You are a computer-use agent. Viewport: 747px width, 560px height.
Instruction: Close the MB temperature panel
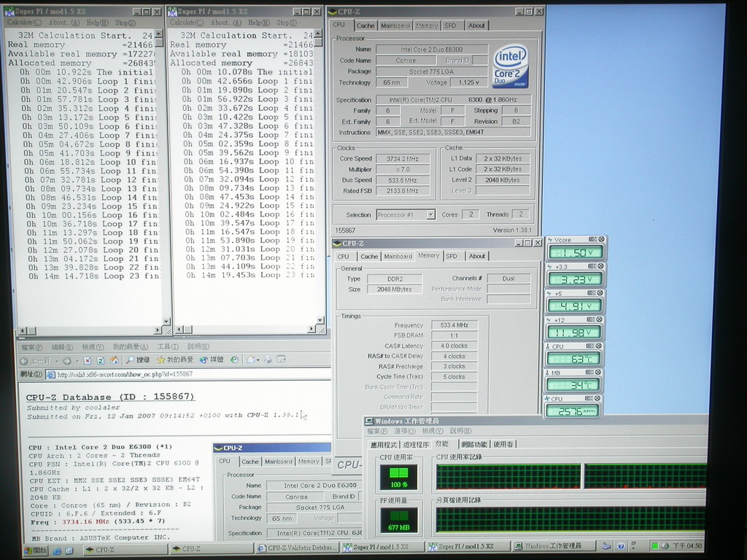tap(598, 372)
